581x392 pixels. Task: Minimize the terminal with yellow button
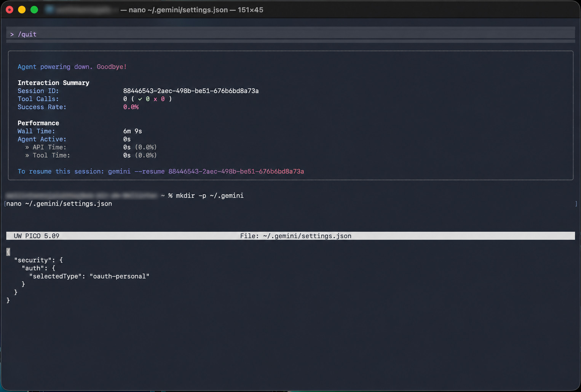click(x=22, y=10)
